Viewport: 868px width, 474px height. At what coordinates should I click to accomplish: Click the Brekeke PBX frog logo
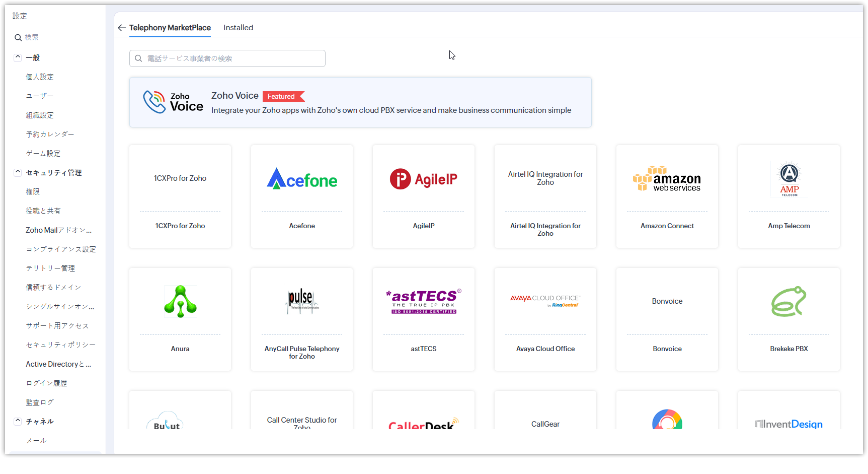click(x=789, y=301)
